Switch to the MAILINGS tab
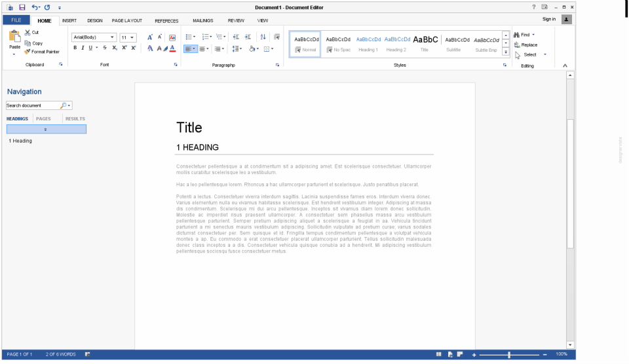This screenshot has width=629, height=364. (203, 20)
